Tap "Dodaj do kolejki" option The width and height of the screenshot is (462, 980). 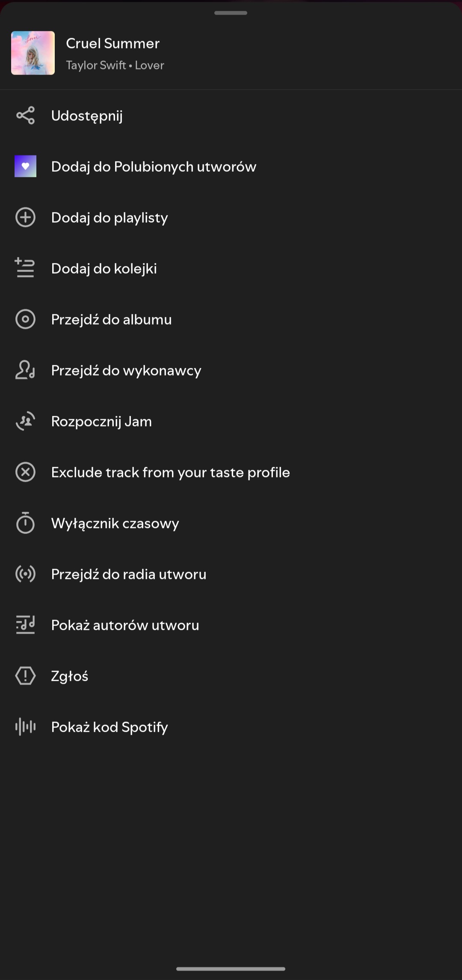coord(104,268)
